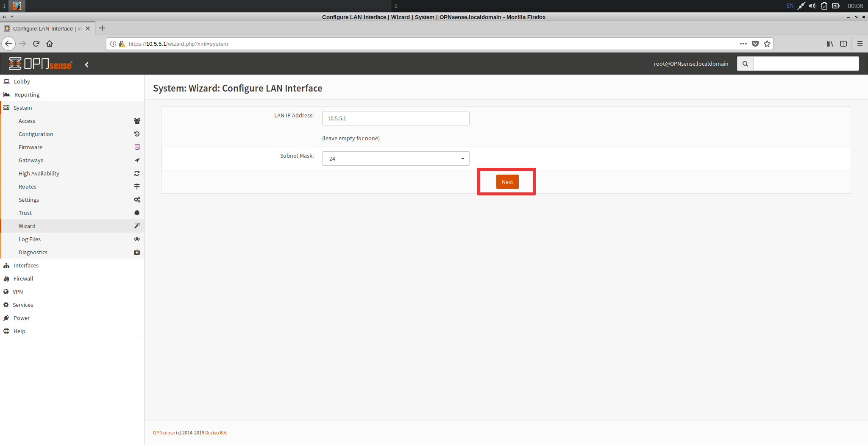Expand the Help menu
Screen dimensions: 868x445
[x=72, y=331]
